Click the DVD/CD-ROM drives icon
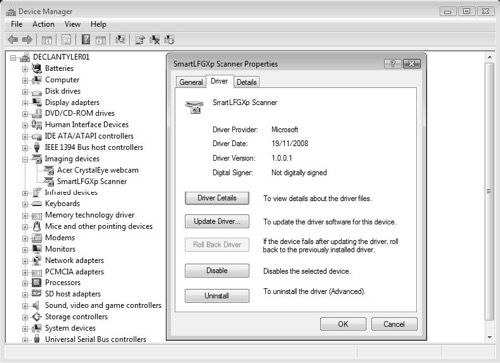 (37, 113)
